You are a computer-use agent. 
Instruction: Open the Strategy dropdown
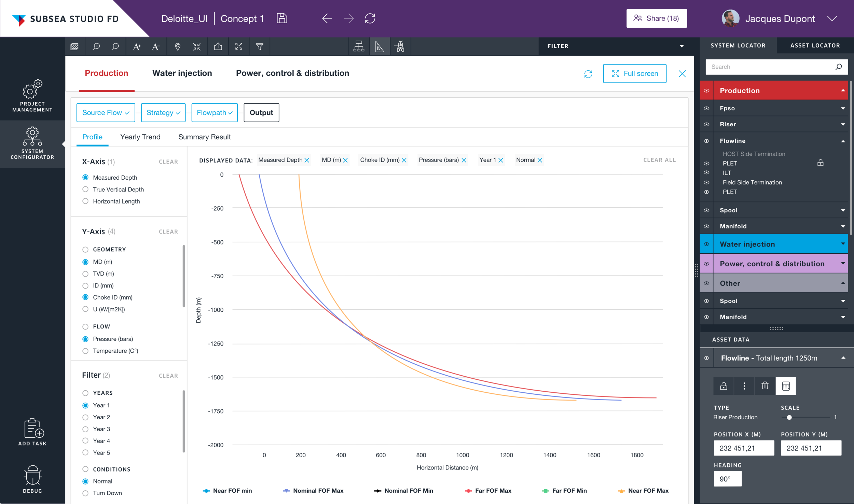click(x=163, y=113)
